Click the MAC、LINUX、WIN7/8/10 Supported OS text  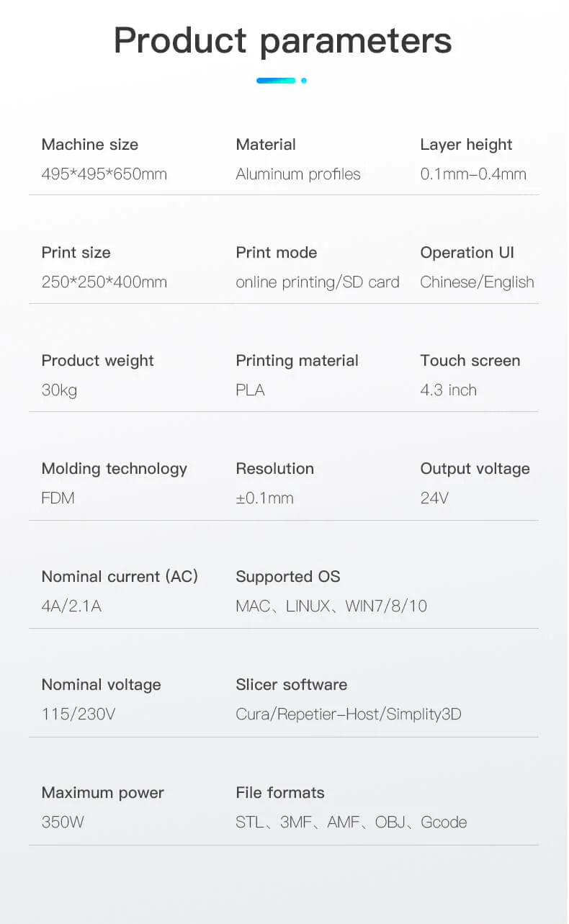pos(331,606)
